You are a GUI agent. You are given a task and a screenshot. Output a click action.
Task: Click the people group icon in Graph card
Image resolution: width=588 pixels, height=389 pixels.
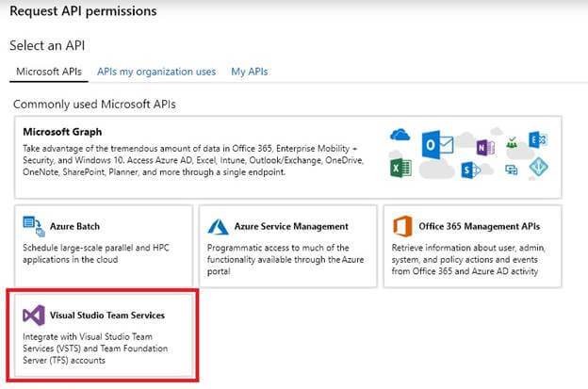tap(512, 143)
